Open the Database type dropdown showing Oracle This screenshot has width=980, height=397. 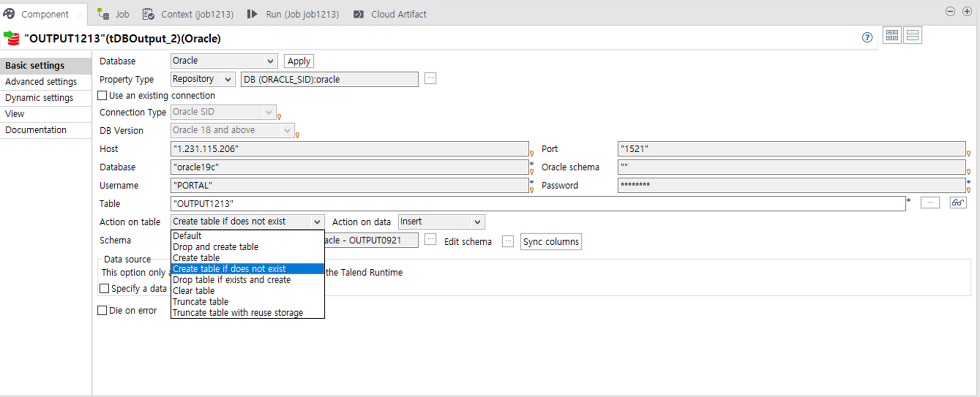tap(224, 61)
